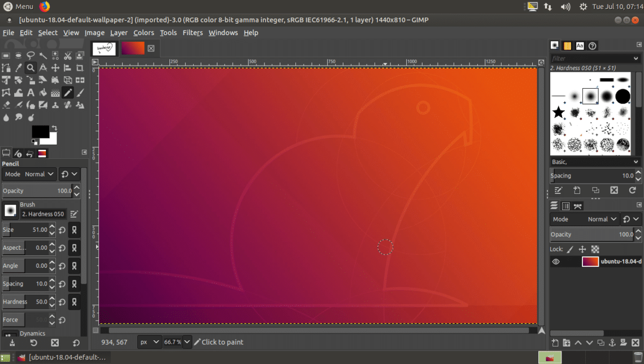This screenshot has height=364, width=644.
Task: Toggle lock pixels brush icon in Layers
Action: point(570,249)
